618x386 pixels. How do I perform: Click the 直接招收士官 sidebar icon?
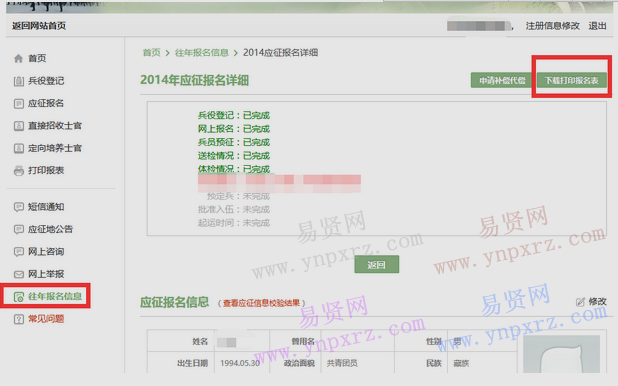tap(19, 126)
